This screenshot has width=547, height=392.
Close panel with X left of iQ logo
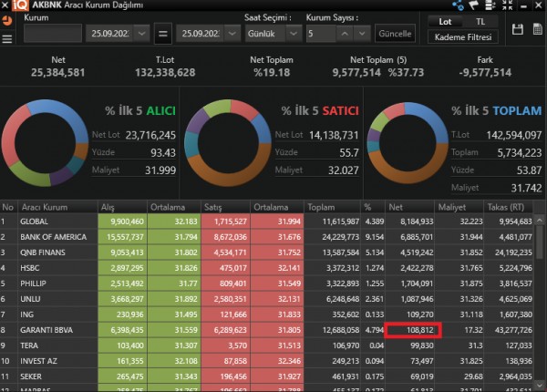click(x=5, y=5)
